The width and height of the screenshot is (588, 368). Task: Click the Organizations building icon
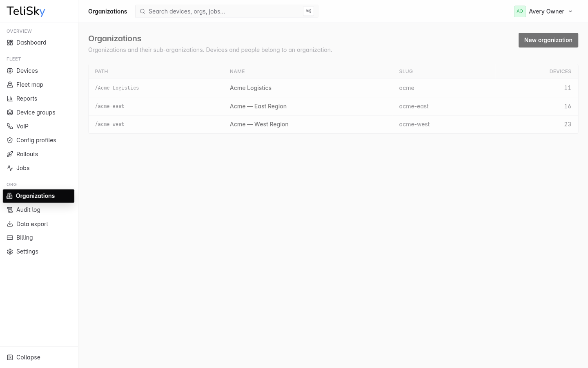[9, 196]
